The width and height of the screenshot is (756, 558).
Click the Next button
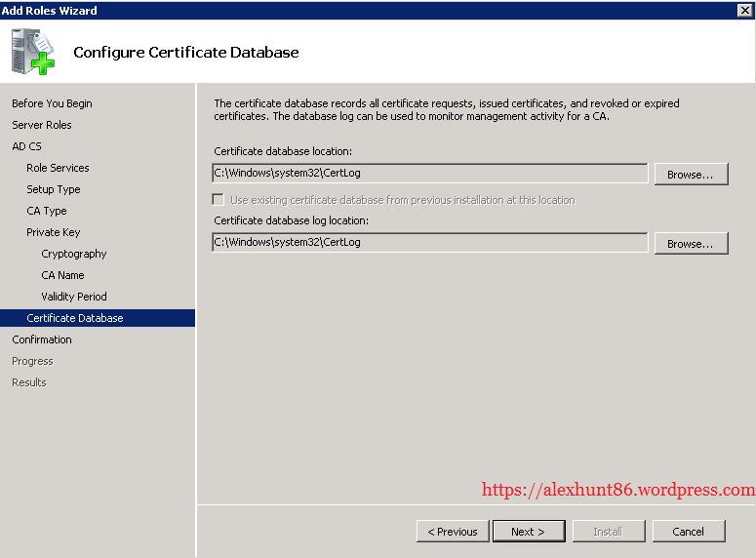[527, 531]
